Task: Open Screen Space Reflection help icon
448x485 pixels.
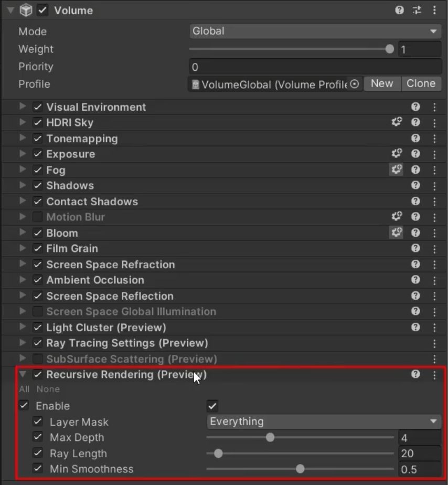Action: click(415, 296)
